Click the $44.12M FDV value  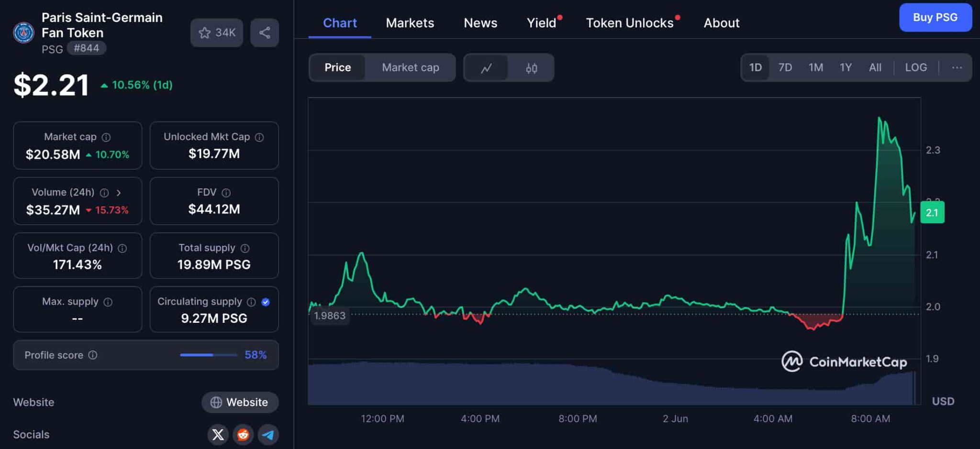[x=214, y=209]
